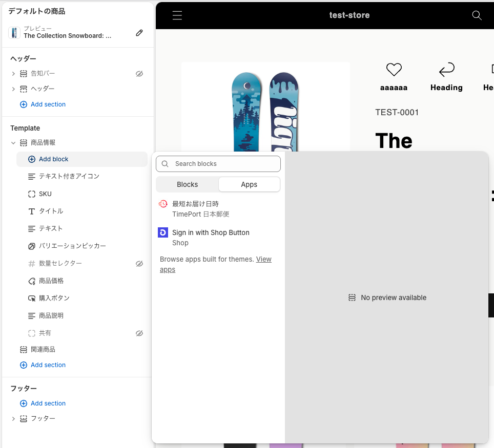Click the snowboard thumbnail next to preview name
Viewport: 494px width, 448px height.
click(x=14, y=33)
